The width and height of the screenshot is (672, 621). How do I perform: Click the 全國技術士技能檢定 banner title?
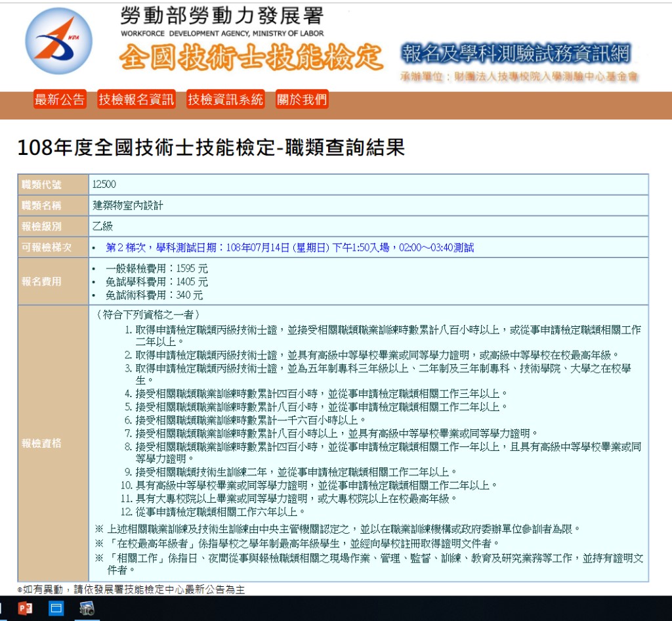coord(251,58)
